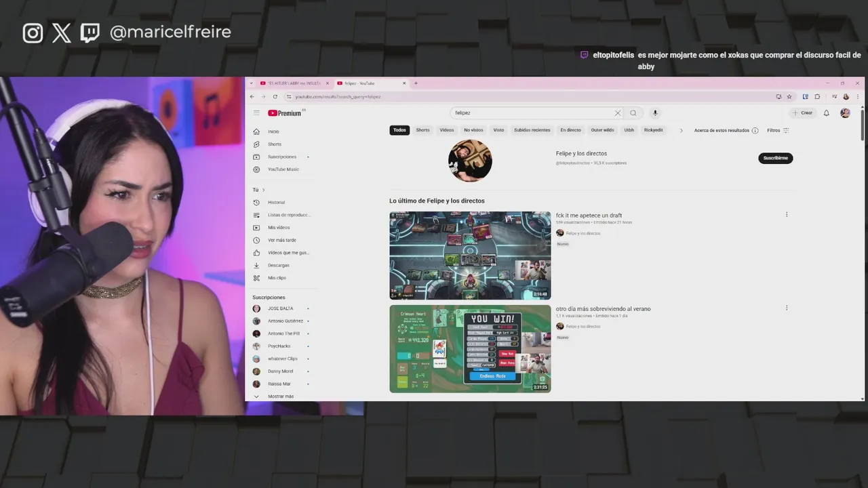
Task: Open video 'fck it me apetece un draft'
Action: (x=589, y=216)
